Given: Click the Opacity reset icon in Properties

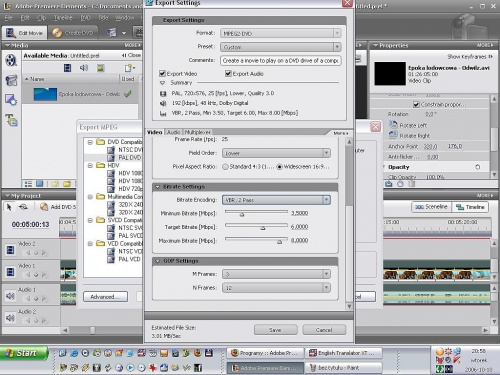Looking at the screenshot, I should tap(478, 167).
